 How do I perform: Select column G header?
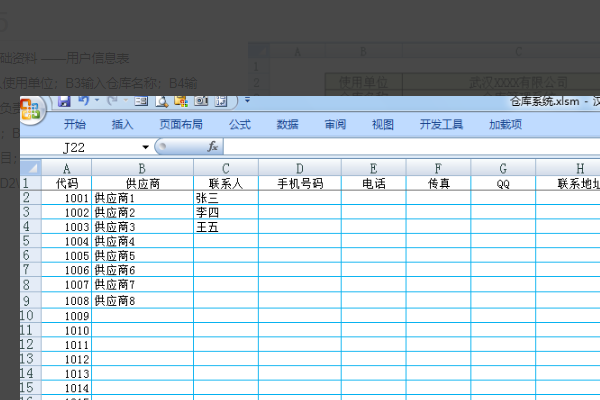click(x=503, y=168)
